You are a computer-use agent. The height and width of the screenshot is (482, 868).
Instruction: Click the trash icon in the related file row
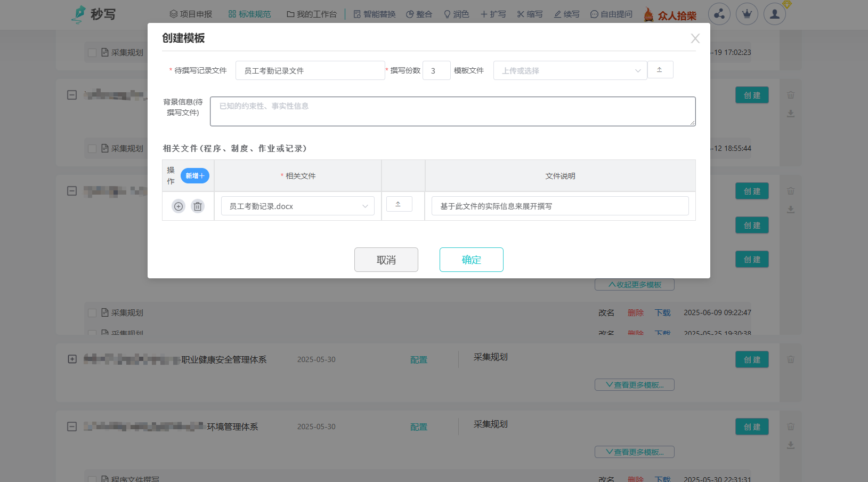click(x=198, y=206)
